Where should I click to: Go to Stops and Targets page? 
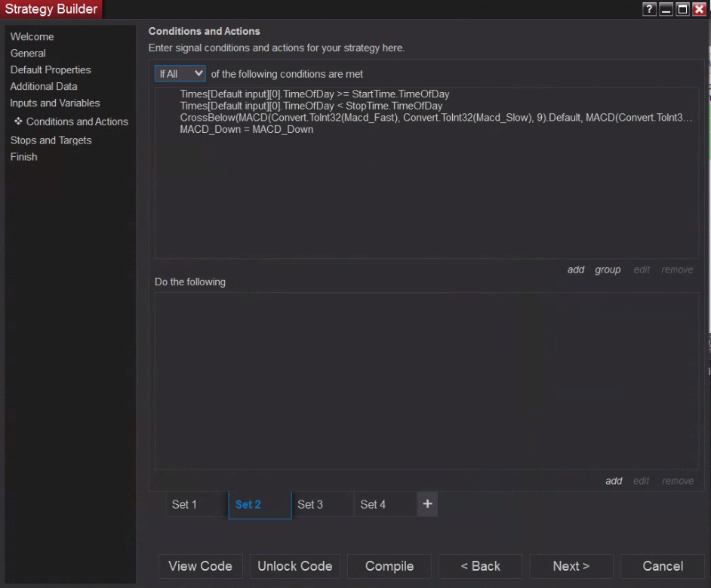coord(51,140)
